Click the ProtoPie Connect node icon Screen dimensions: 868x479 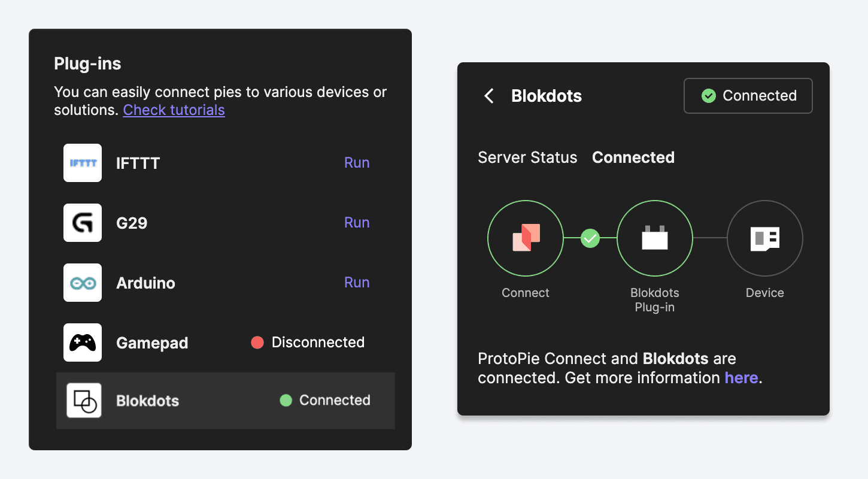(525, 238)
